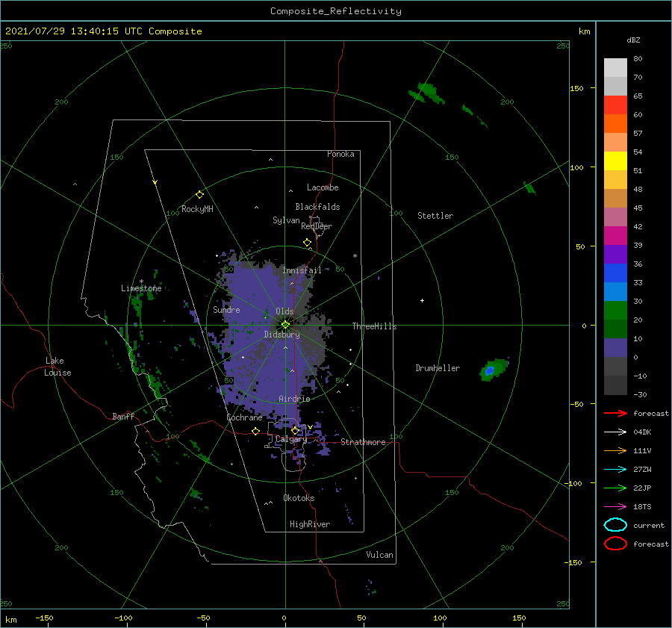The height and width of the screenshot is (628, 672).
Task: Click the yellow diamond marker near RedDeer
Action: 307,243
